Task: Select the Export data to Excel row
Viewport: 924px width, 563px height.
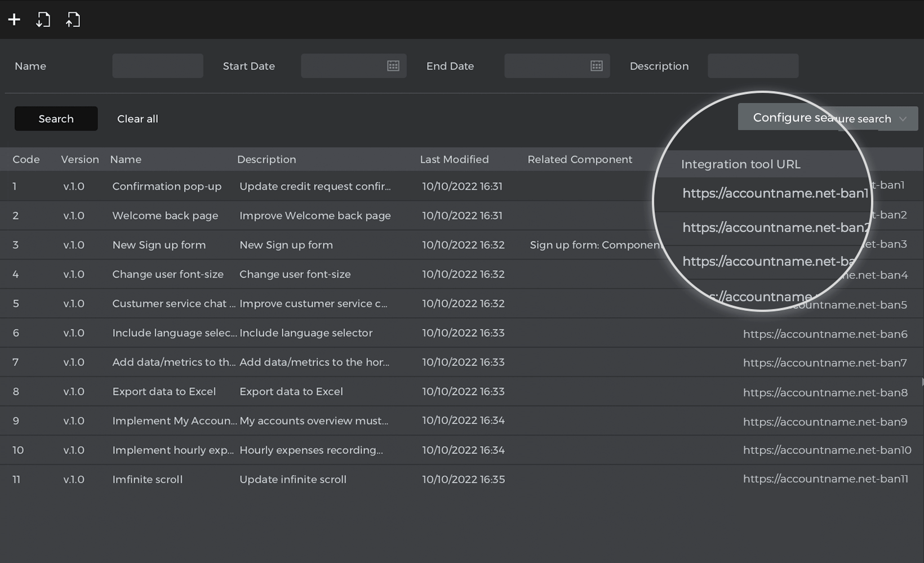Action: (x=164, y=391)
